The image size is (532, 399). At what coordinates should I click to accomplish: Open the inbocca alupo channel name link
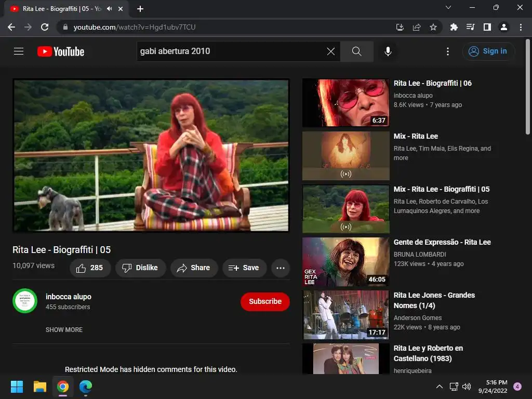pyautogui.click(x=69, y=297)
